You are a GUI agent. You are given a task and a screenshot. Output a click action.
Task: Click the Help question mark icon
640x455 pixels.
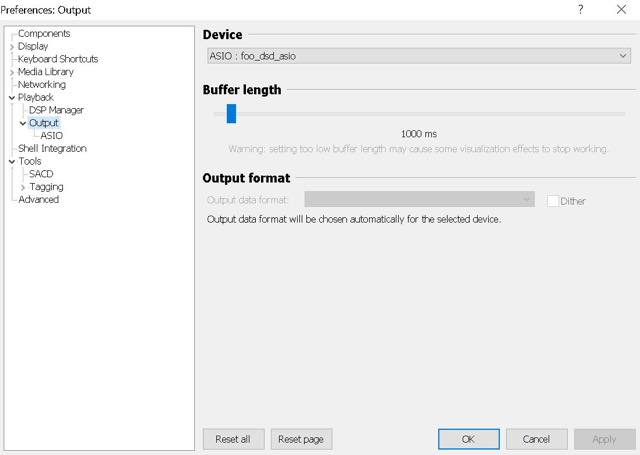(x=580, y=9)
